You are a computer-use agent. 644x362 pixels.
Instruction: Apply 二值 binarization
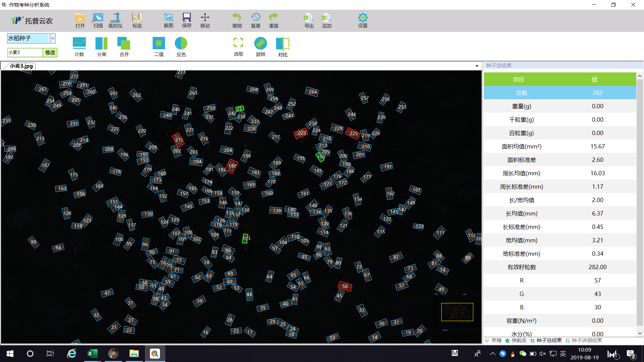[159, 47]
